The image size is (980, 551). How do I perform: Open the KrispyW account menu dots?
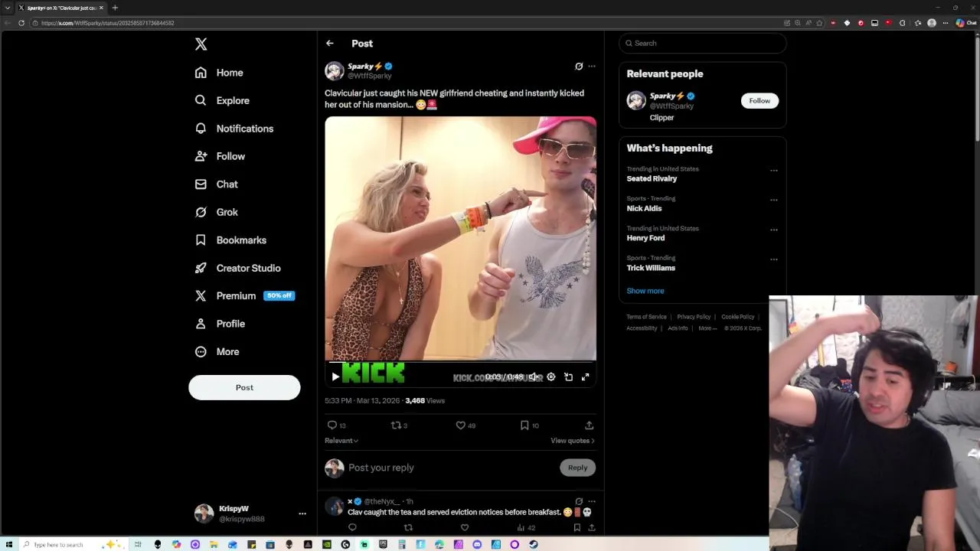click(302, 514)
